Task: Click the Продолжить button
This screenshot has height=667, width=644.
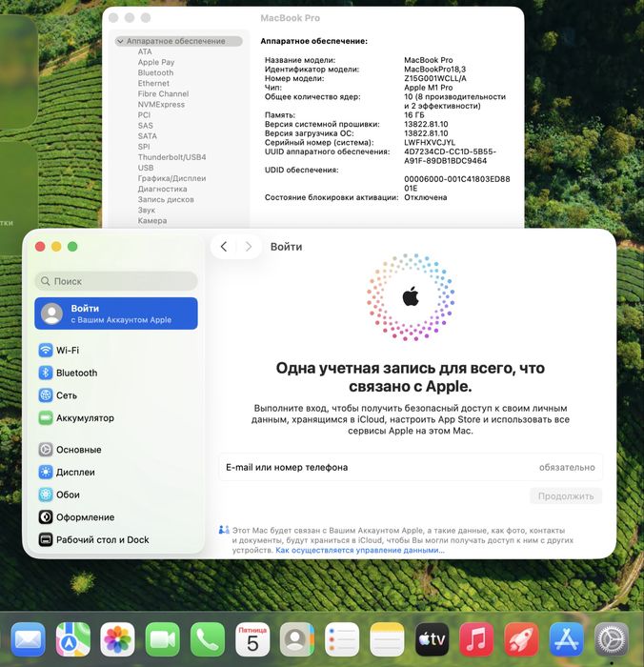Action: [x=566, y=496]
